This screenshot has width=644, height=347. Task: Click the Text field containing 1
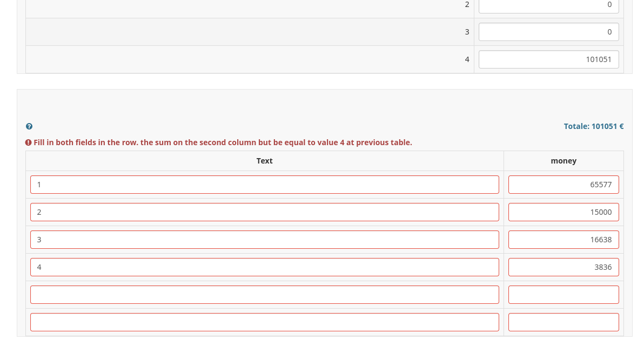pos(264,185)
